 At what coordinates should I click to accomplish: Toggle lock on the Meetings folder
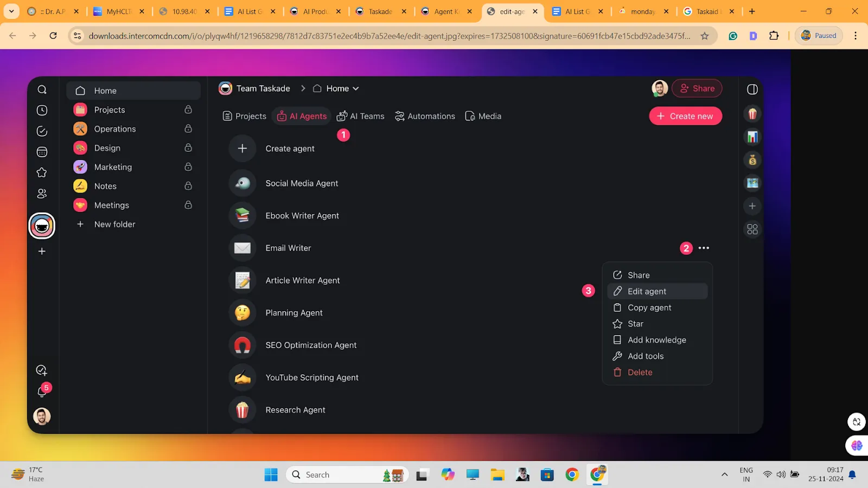[188, 205]
